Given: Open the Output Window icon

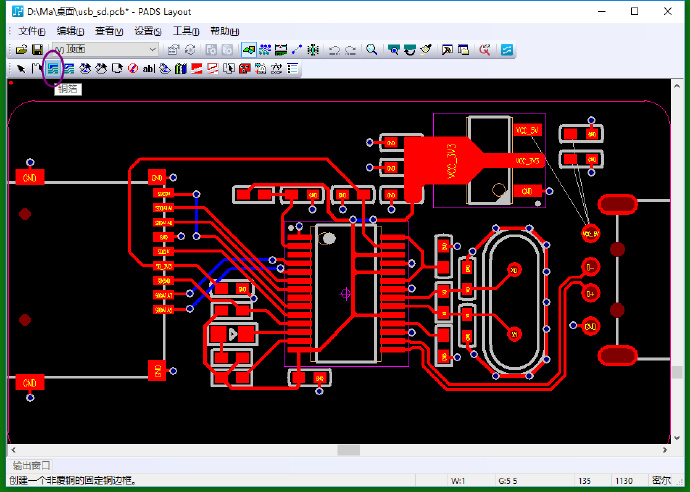Looking at the screenshot, I should coord(447,50).
